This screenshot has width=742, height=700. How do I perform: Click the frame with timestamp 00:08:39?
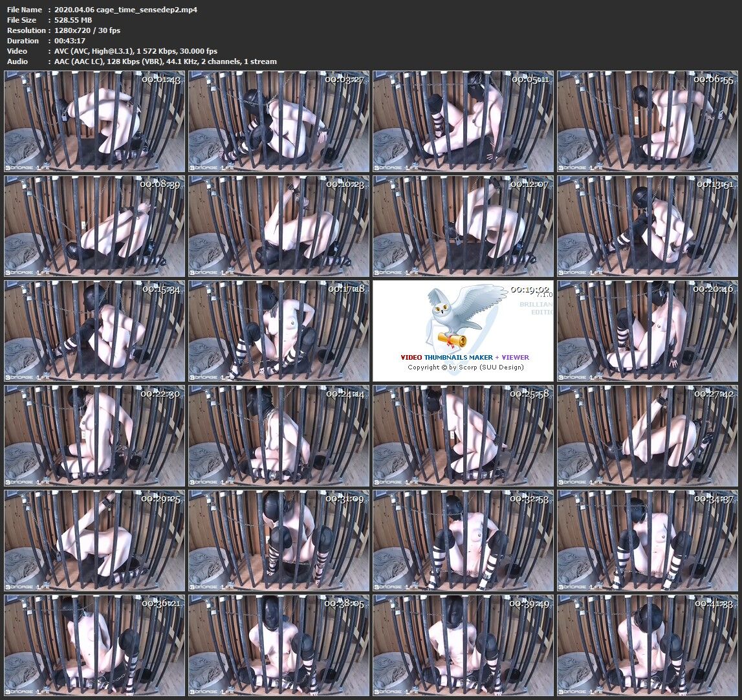pos(94,226)
